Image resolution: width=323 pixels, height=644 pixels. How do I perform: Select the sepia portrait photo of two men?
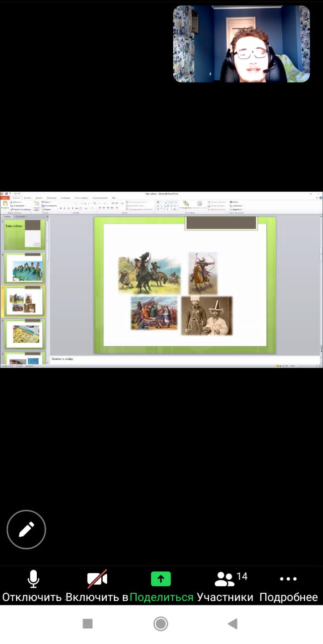pyautogui.click(x=206, y=316)
